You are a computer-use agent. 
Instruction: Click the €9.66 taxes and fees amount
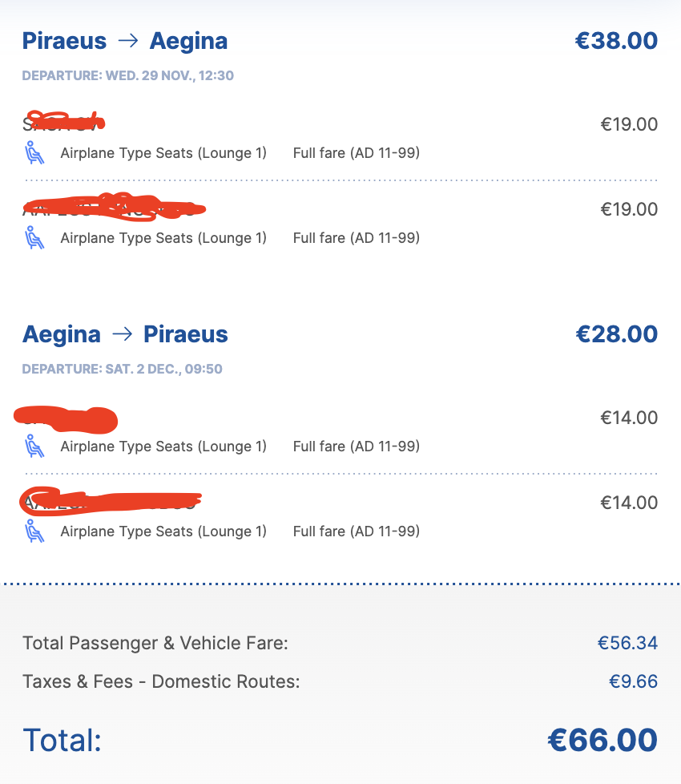633,681
